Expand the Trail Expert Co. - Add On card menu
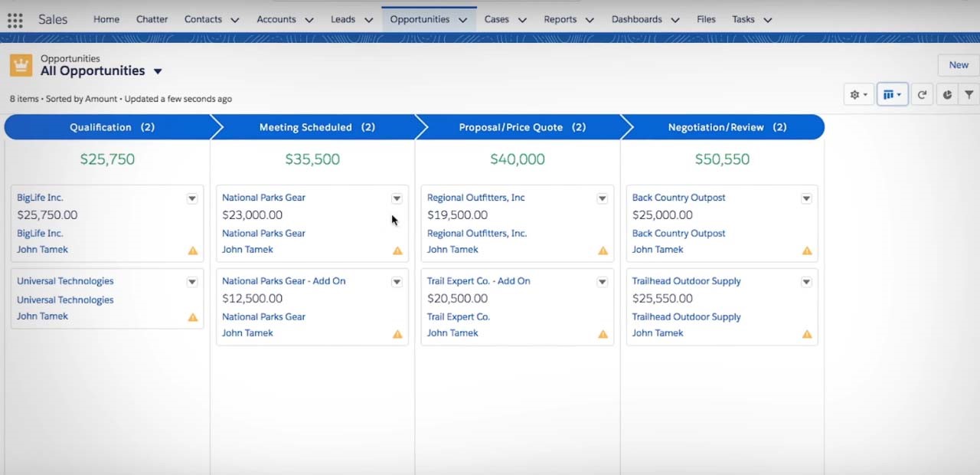 603,282
